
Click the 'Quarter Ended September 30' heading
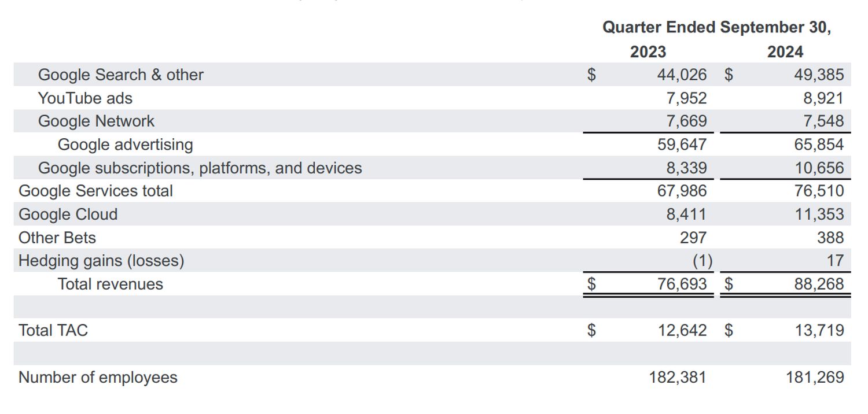pos(716,28)
